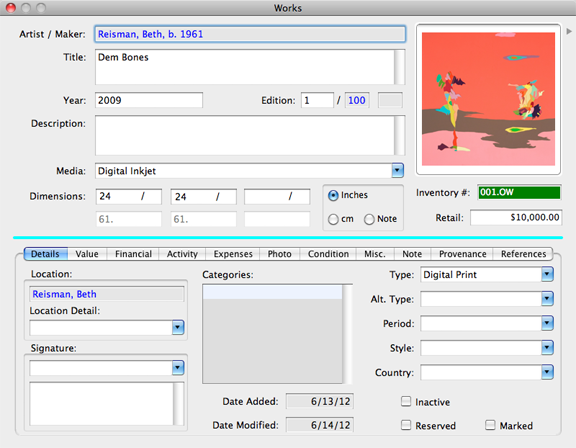Image resolution: width=576 pixels, height=448 pixels.
Task: Expand the Period dropdown
Action: tap(547, 323)
